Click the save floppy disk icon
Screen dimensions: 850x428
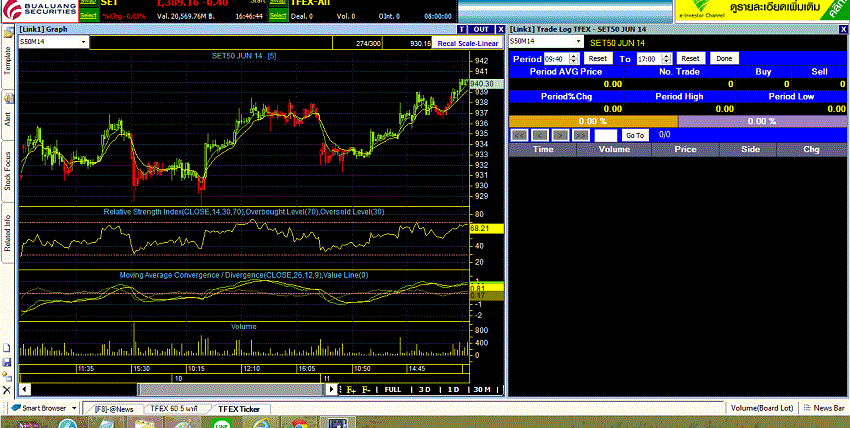(x=7, y=362)
